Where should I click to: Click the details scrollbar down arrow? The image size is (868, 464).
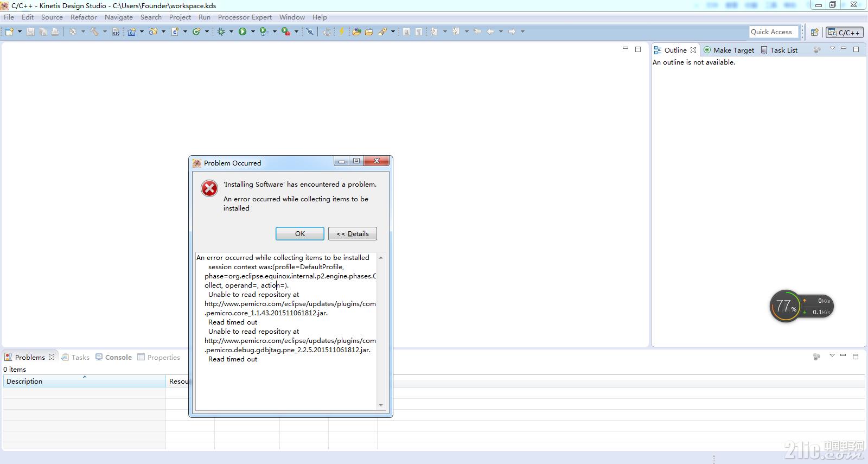click(x=381, y=405)
